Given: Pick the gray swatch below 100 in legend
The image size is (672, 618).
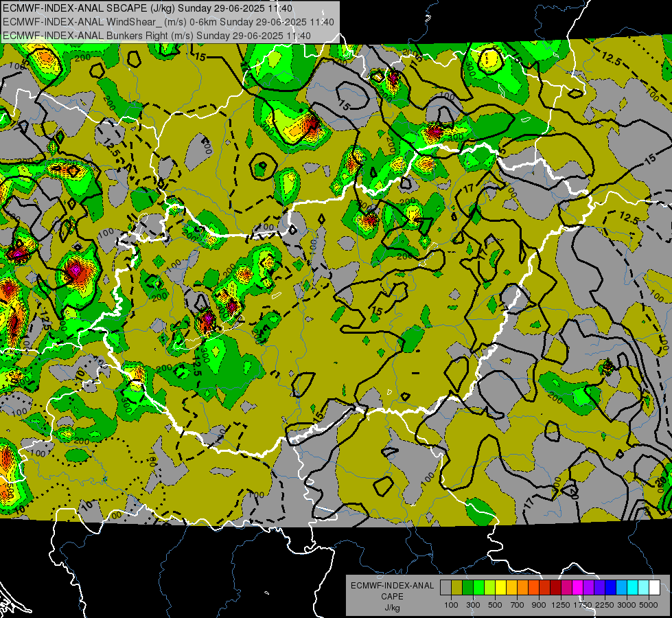Looking at the screenshot, I should click(x=445, y=588).
